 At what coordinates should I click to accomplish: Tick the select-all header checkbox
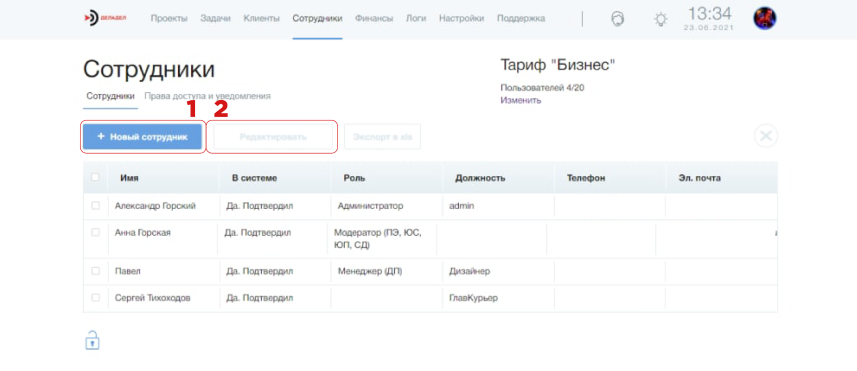[x=95, y=177]
